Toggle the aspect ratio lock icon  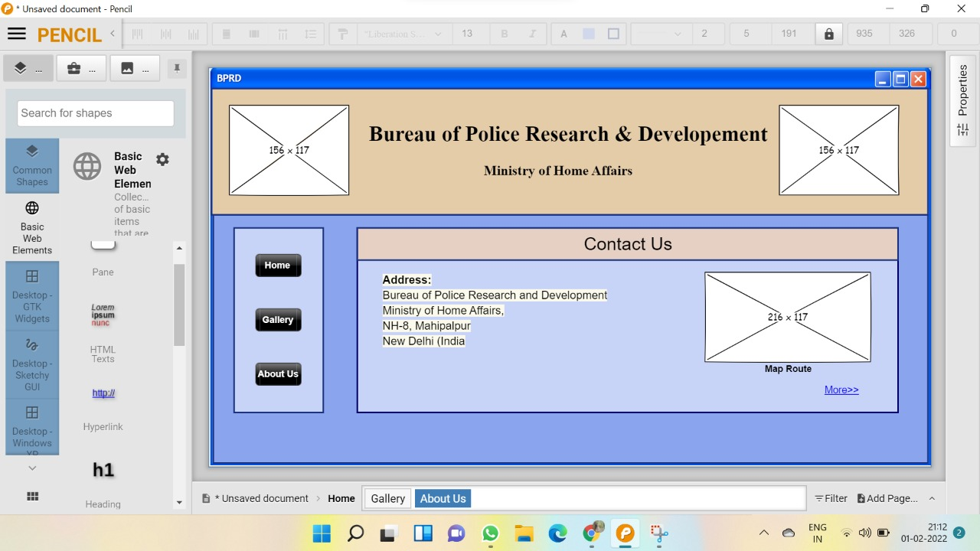(x=828, y=34)
